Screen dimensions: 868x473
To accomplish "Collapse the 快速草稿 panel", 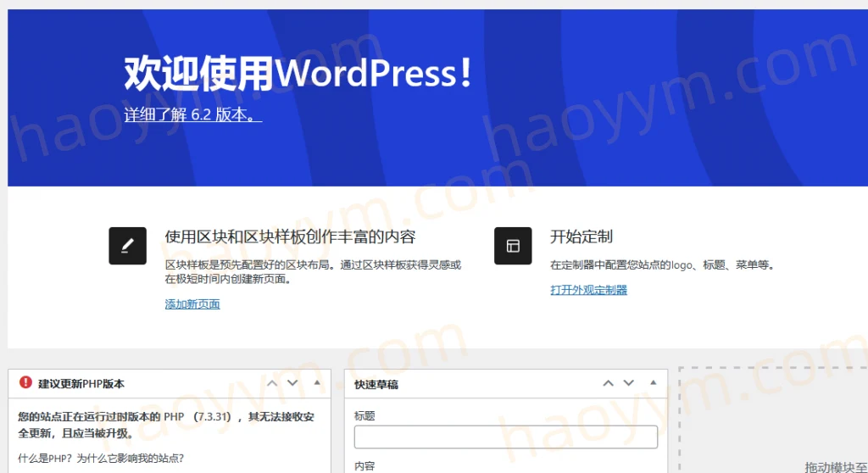I will tap(654, 382).
